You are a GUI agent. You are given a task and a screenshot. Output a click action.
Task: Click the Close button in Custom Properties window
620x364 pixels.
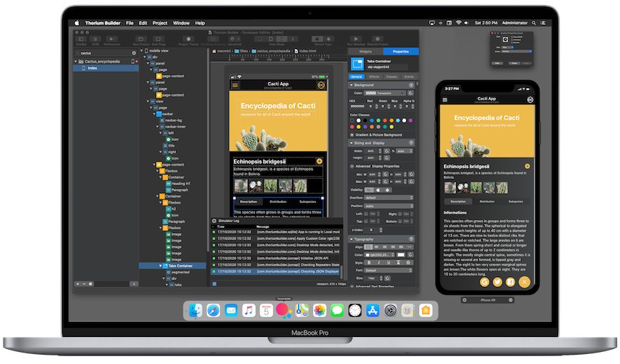(514, 63)
